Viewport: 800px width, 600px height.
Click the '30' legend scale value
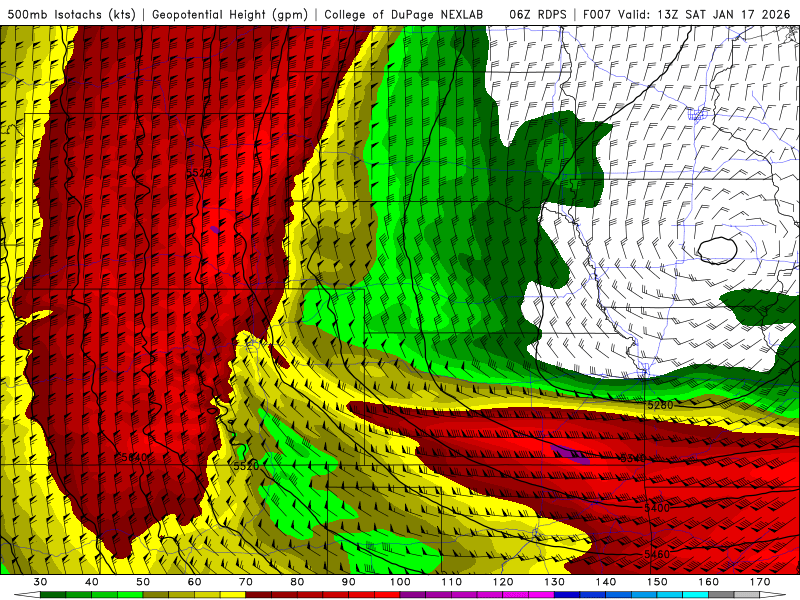click(x=40, y=582)
